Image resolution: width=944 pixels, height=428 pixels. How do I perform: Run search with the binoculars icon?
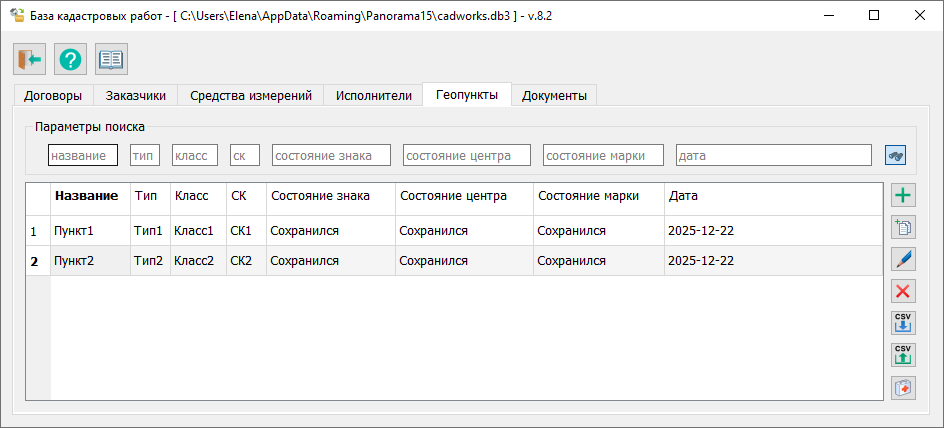coord(895,155)
